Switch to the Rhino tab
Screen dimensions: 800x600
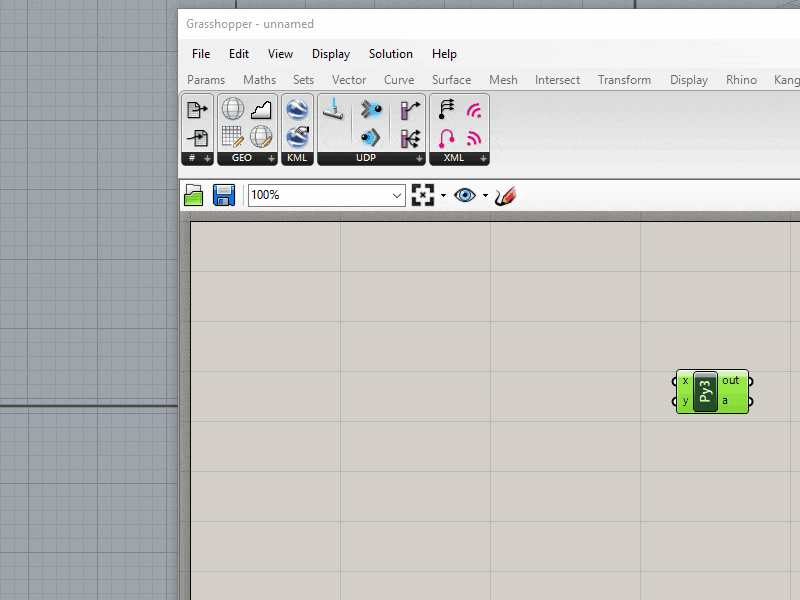coord(741,80)
